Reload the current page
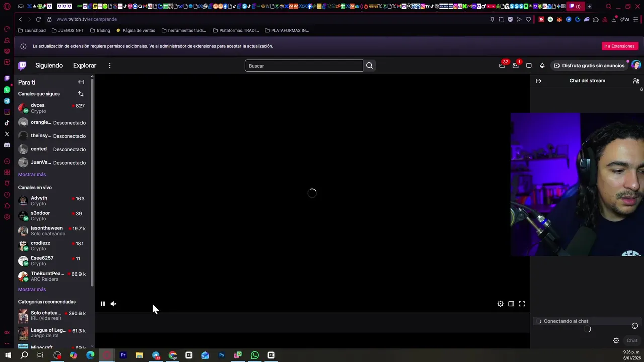 [38, 19]
